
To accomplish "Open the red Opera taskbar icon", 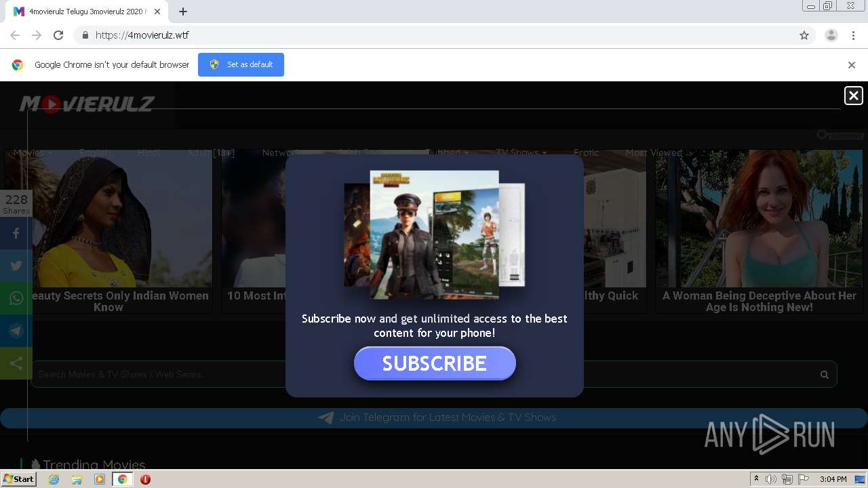I will pyautogui.click(x=145, y=479).
